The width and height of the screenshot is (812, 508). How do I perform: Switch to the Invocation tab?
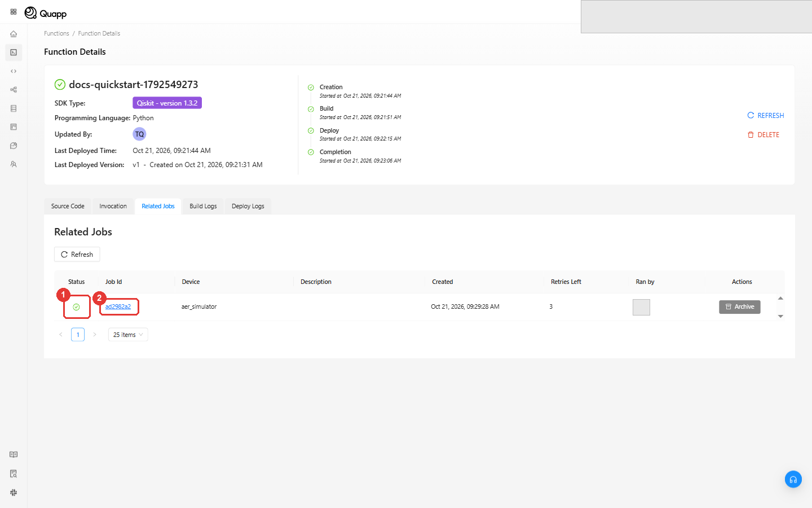click(113, 206)
